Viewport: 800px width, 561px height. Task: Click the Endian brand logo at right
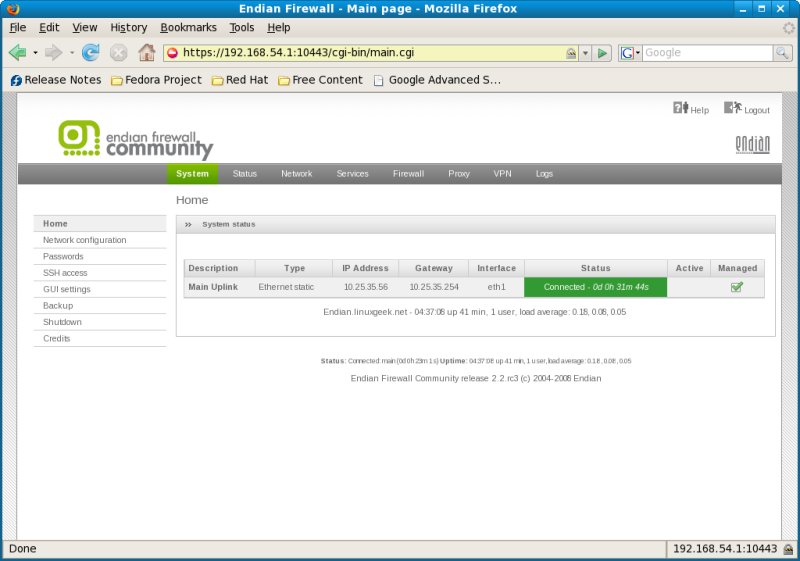tap(753, 145)
